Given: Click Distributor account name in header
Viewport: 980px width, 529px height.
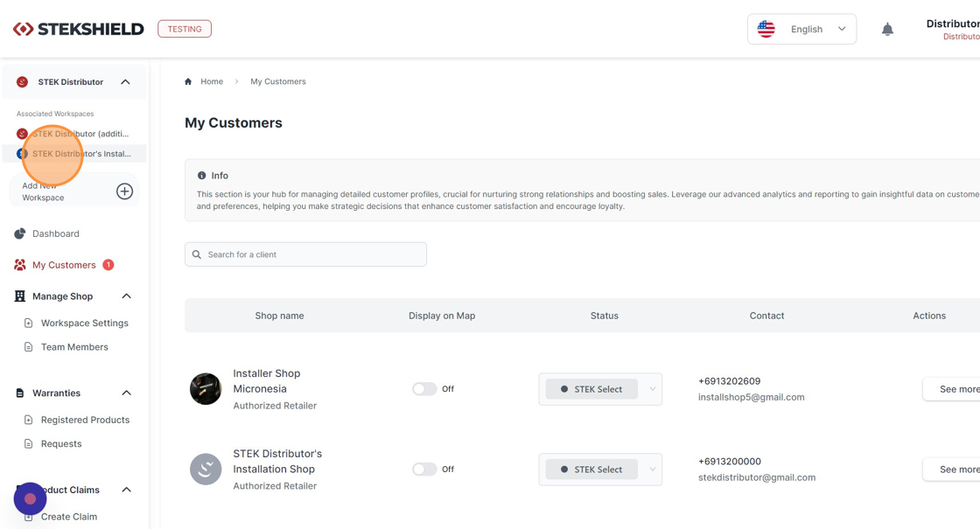Looking at the screenshot, I should (953, 24).
